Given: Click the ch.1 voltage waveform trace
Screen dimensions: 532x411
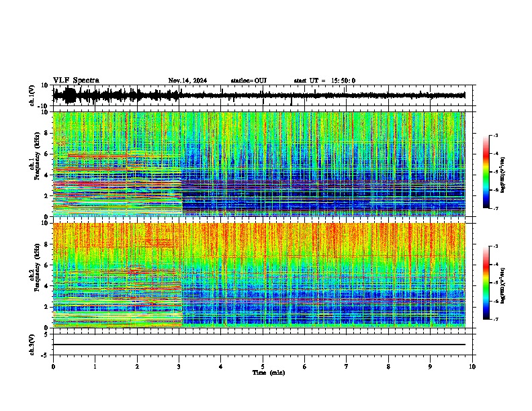Looking at the screenshot, I should 259,95.
